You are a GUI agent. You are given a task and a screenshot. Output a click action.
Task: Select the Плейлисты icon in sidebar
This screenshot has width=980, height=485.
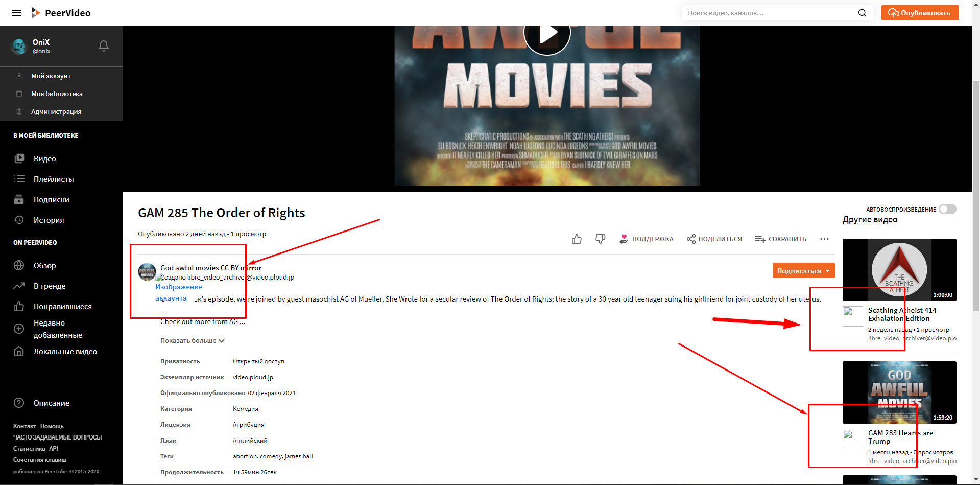click(19, 179)
